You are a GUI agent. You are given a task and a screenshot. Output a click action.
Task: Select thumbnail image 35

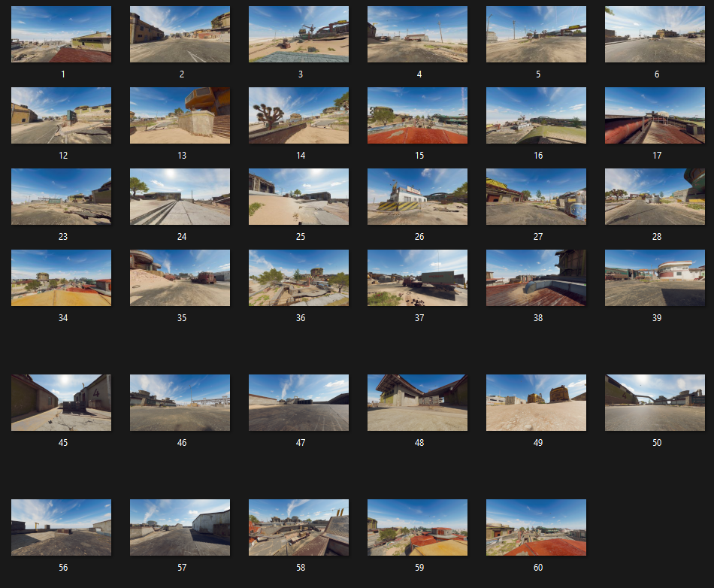tap(180, 277)
